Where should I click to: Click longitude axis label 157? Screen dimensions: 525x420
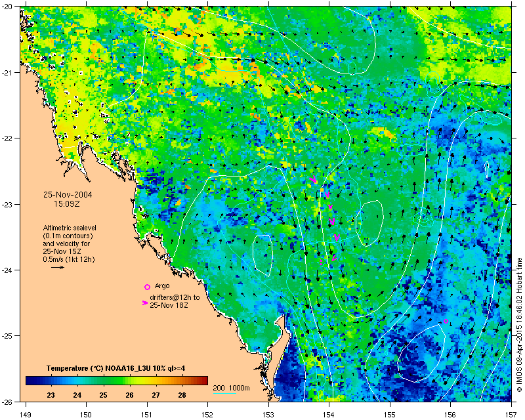coord(512,415)
